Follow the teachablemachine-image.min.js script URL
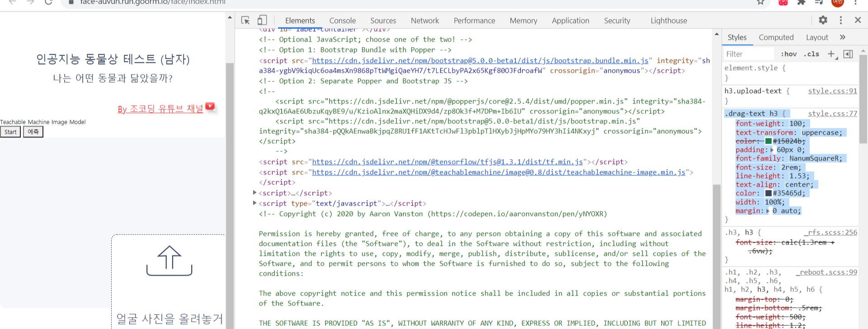The height and width of the screenshot is (329, 868). pyautogui.click(x=499, y=172)
